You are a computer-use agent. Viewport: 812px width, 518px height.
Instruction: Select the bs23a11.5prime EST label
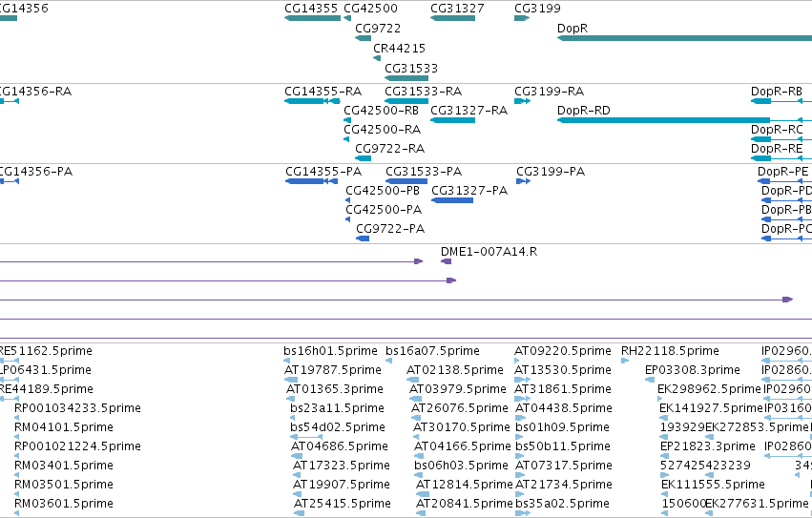click(x=337, y=408)
